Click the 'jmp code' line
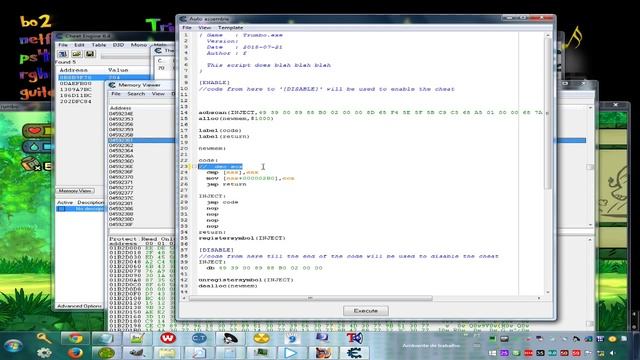640x360 pixels. [222, 202]
